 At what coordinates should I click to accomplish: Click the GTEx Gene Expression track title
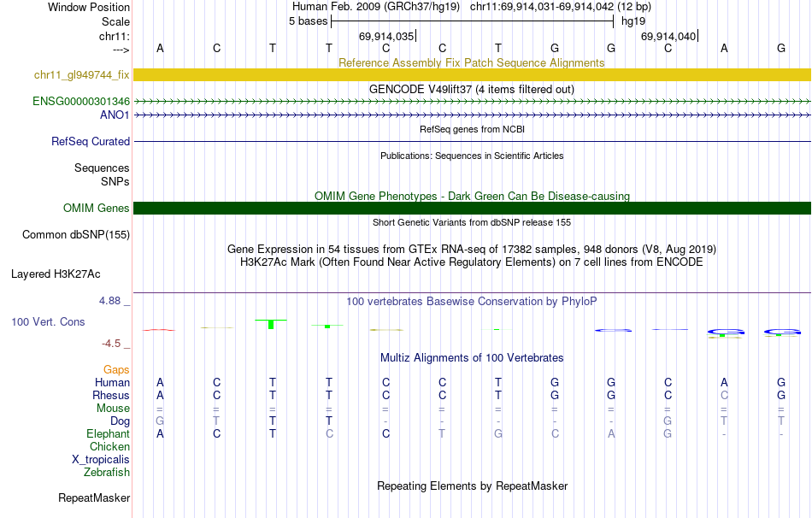472,250
